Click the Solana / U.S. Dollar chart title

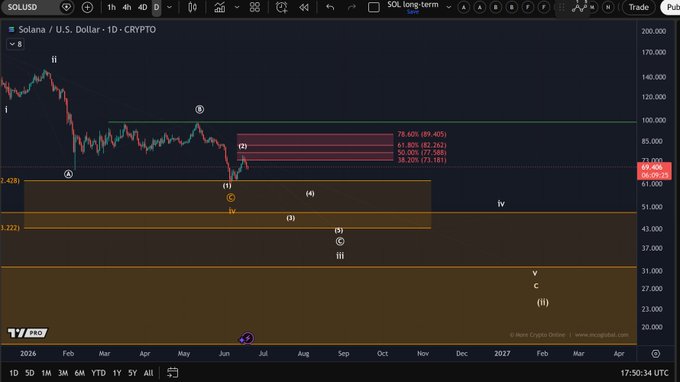[x=87, y=29]
